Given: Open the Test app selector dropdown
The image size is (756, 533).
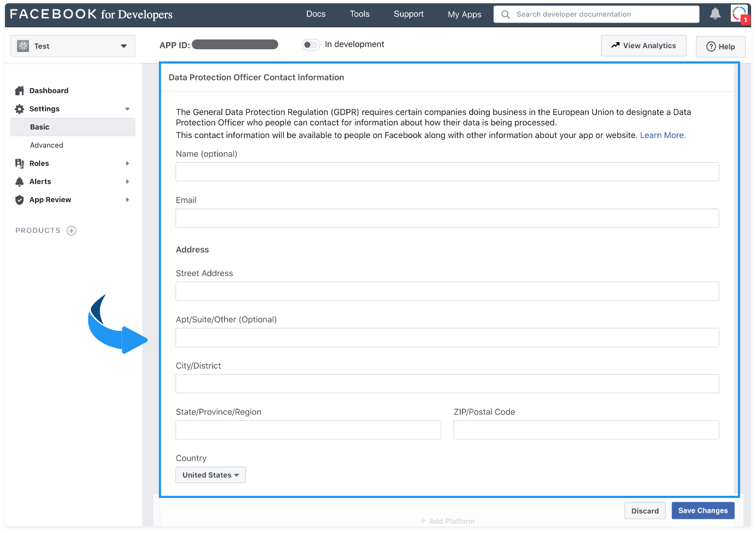Looking at the screenshot, I should tap(73, 46).
